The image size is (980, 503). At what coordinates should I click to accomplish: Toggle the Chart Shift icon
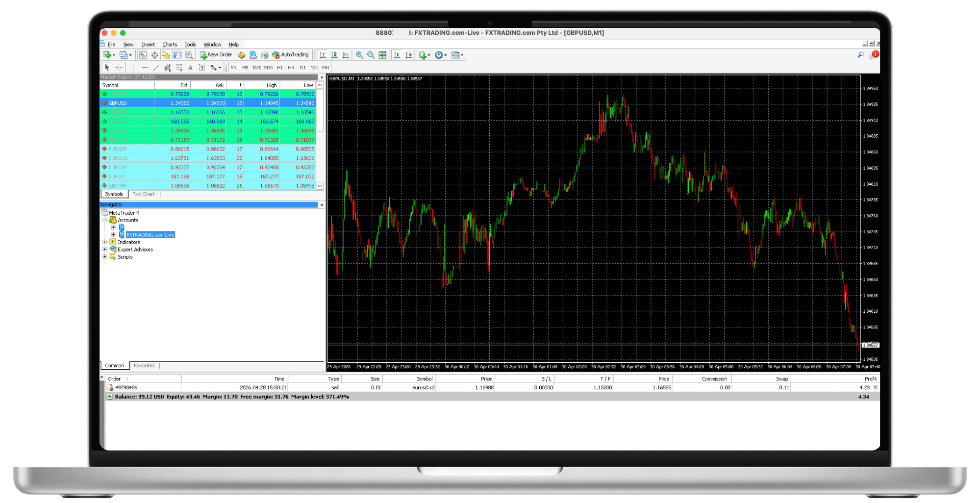pos(408,55)
